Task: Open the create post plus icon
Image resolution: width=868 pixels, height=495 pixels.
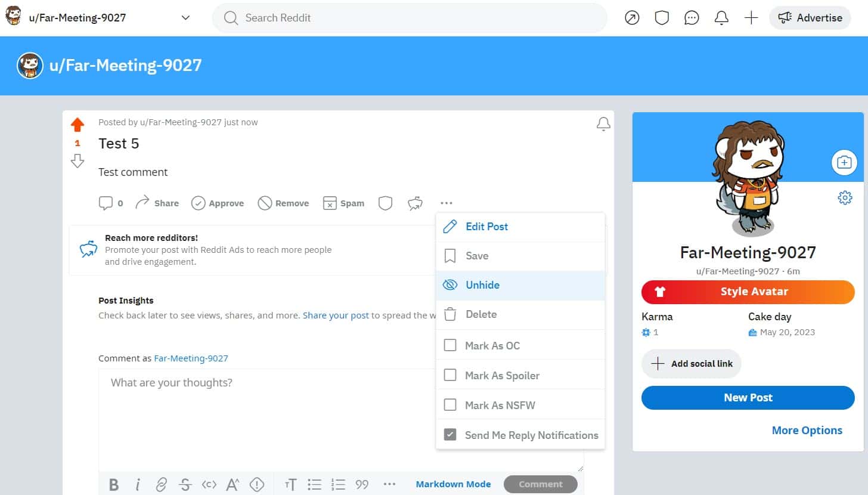Action: coord(751,18)
